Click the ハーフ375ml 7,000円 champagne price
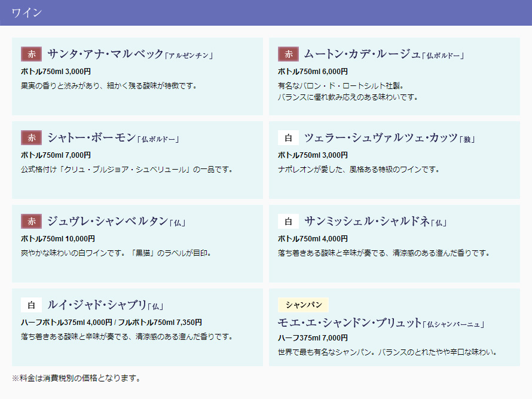Screen dimensions: 532x399 click(313, 337)
